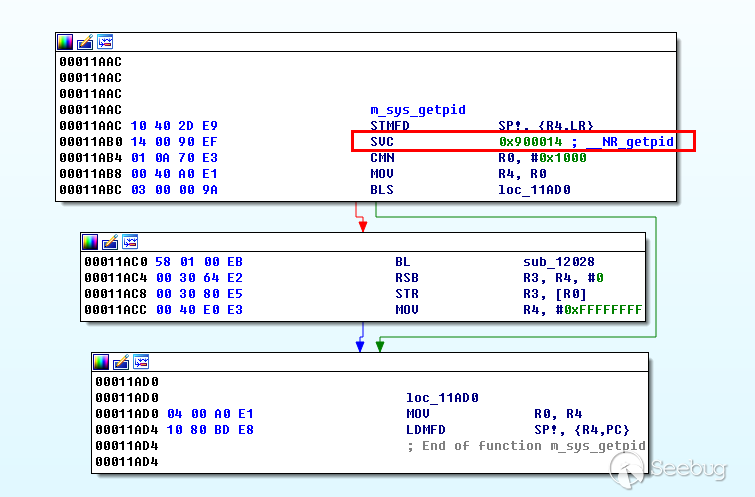The width and height of the screenshot is (755, 497).
Task: Select the m_sys_getpid function label
Action: pos(418,110)
